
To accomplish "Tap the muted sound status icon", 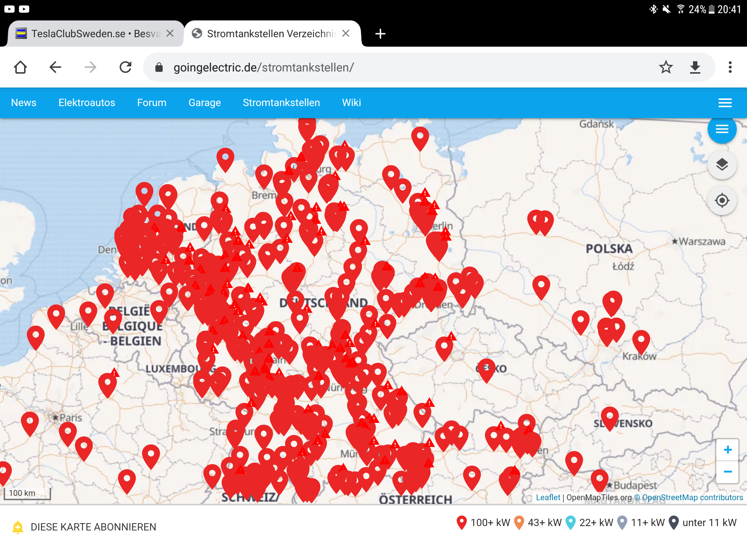I will 667,9.
